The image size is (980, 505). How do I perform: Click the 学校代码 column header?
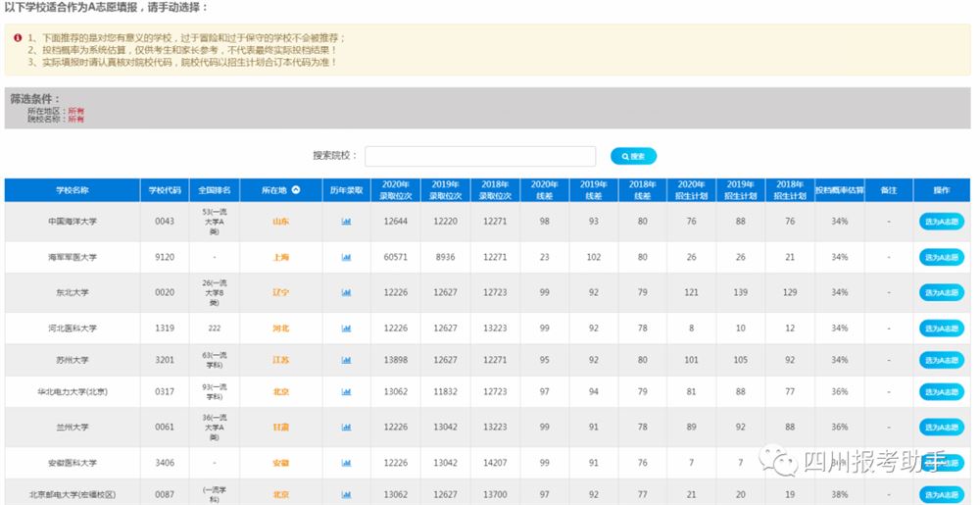(x=165, y=190)
